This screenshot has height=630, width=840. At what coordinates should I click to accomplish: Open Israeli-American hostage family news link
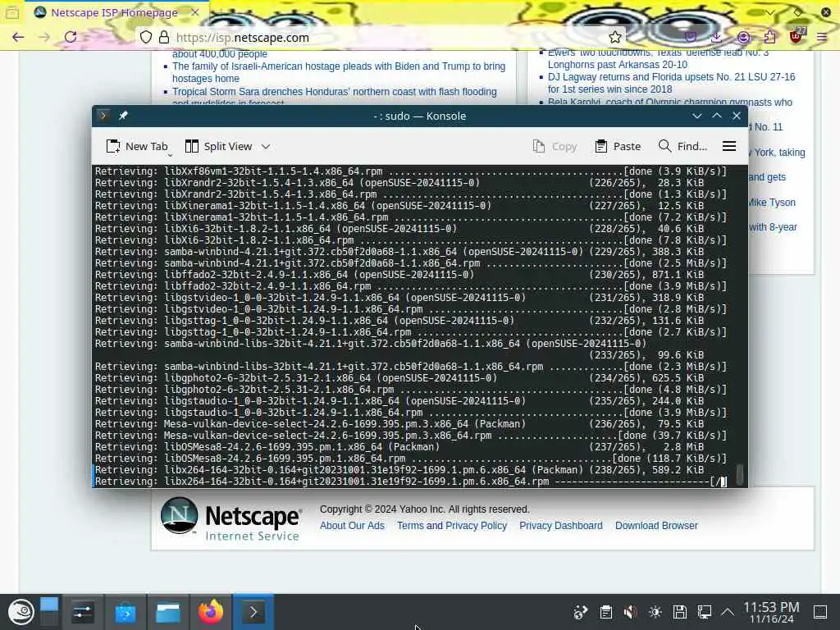point(339,72)
